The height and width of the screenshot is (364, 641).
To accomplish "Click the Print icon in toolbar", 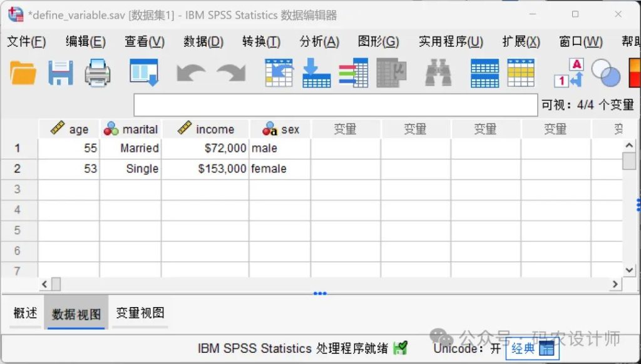I will point(98,73).
